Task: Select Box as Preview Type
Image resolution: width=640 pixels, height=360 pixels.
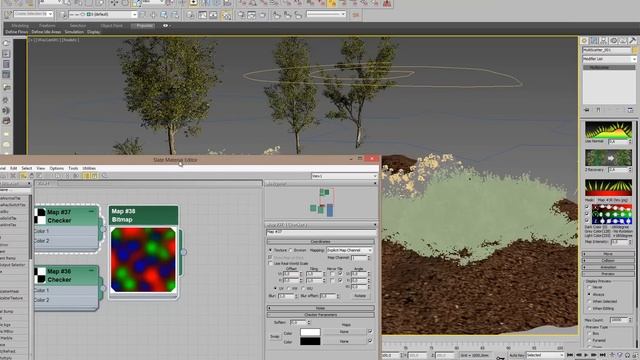Action: coord(589,333)
